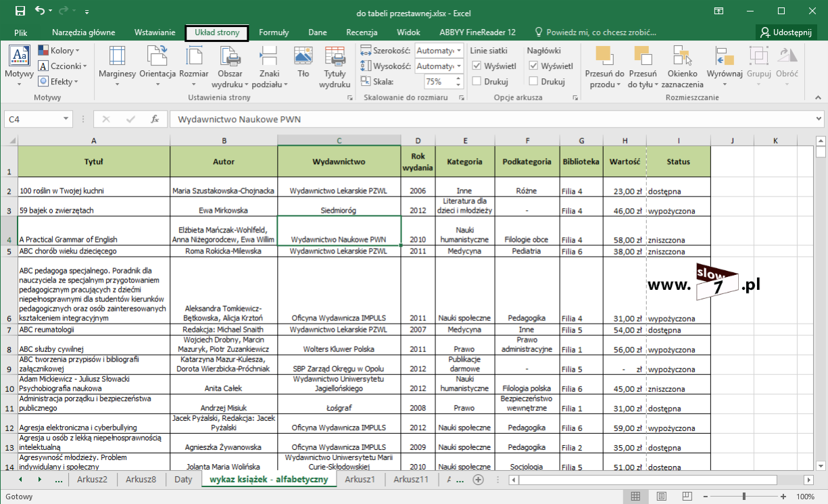
Task: Open ABBYY FineReader 12 tab
Action: coord(477,32)
